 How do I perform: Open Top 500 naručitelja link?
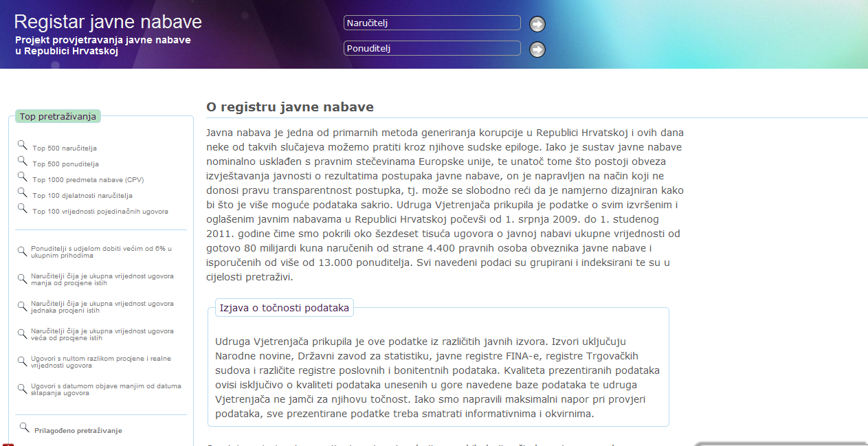(65, 148)
